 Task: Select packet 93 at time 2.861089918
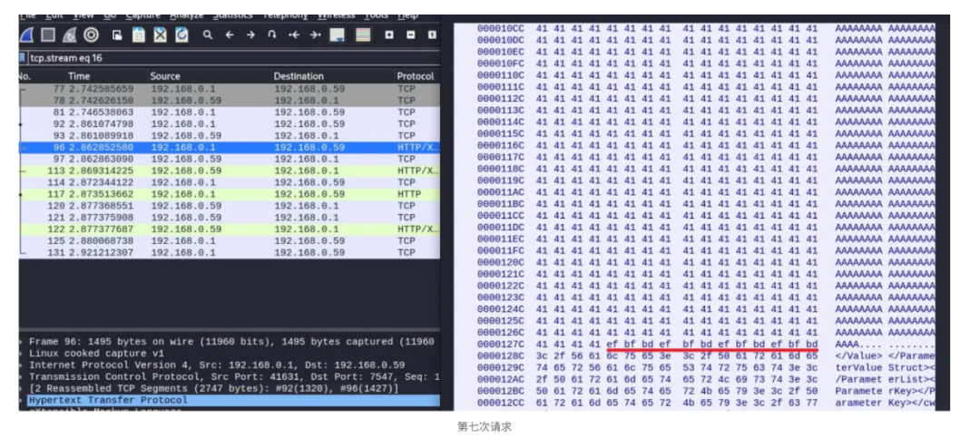point(230,136)
